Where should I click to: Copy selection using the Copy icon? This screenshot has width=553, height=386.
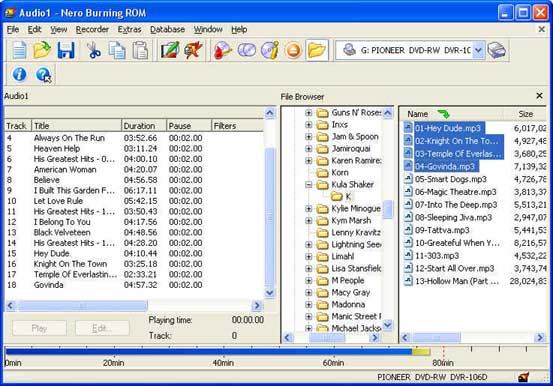pyautogui.click(x=117, y=50)
